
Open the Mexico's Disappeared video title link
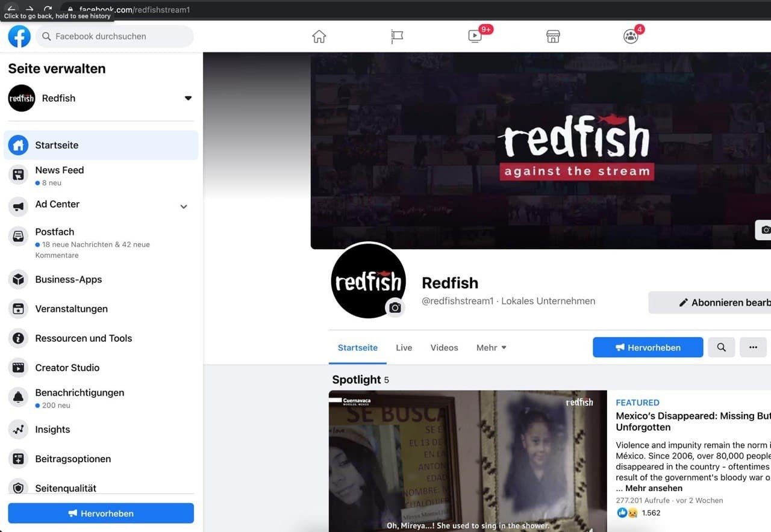[x=693, y=421]
